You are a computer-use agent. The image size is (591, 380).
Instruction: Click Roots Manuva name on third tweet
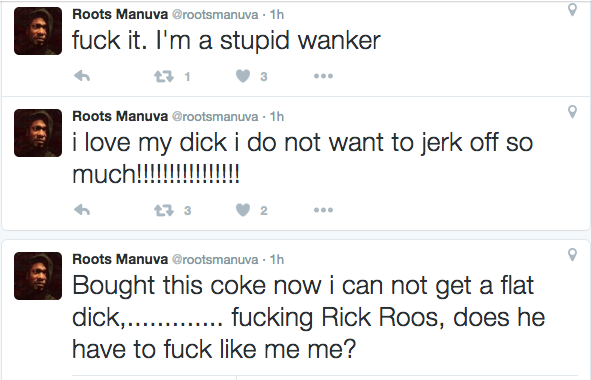click(120, 259)
